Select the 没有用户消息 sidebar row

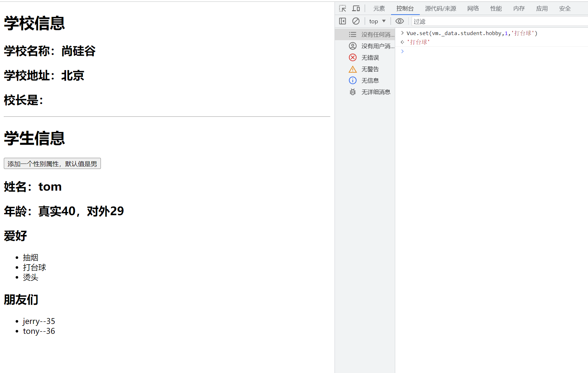pos(365,46)
